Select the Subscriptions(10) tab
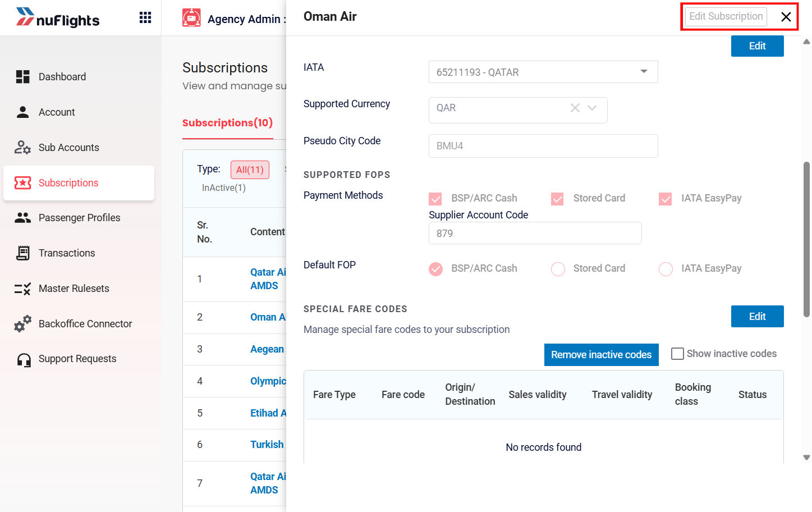 (x=228, y=123)
